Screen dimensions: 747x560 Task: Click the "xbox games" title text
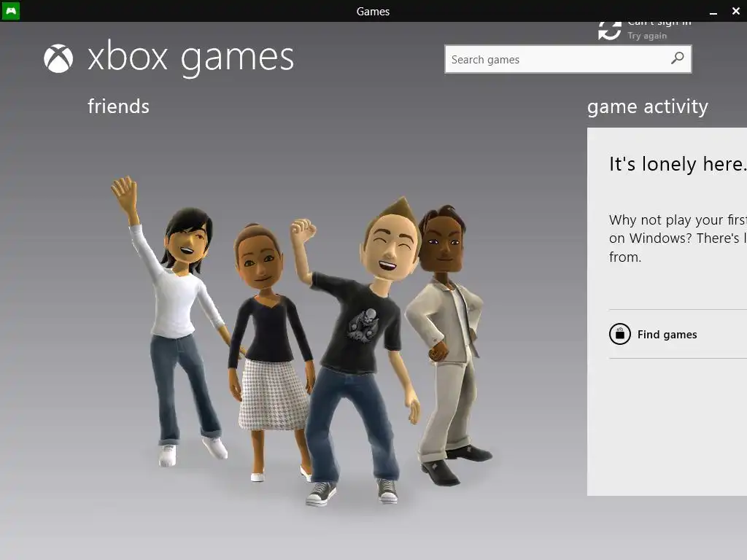(190, 58)
